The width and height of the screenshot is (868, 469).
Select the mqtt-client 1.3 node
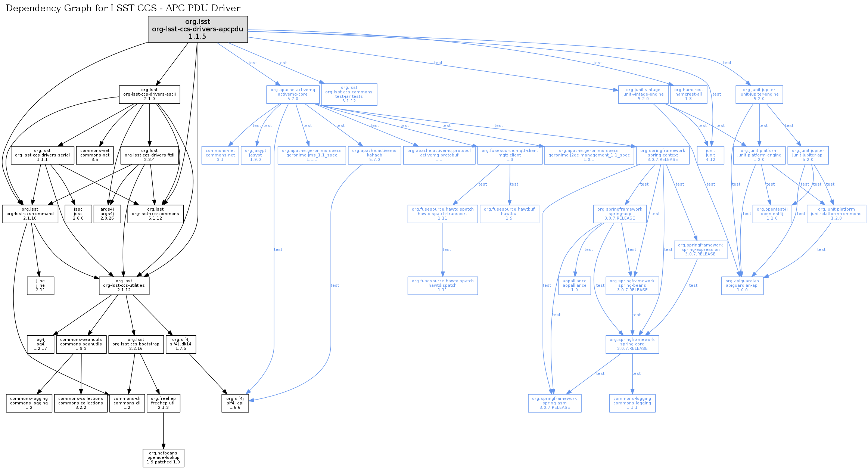point(510,155)
